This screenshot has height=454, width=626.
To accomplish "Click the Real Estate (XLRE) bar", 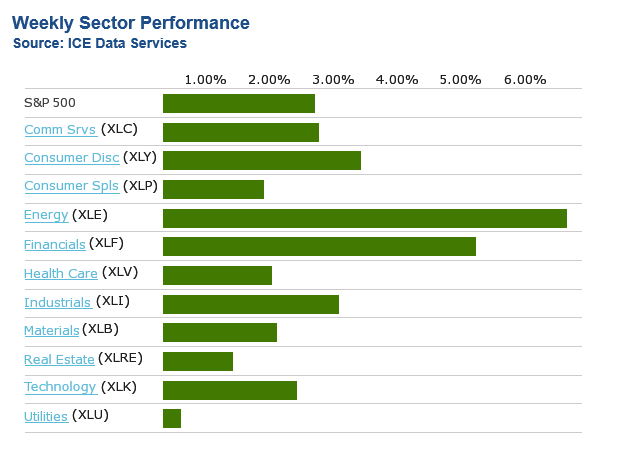I will click(197, 361).
